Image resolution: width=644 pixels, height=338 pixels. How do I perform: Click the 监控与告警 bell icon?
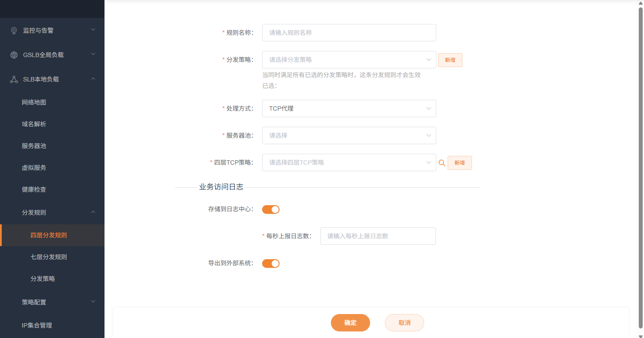tap(13, 30)
